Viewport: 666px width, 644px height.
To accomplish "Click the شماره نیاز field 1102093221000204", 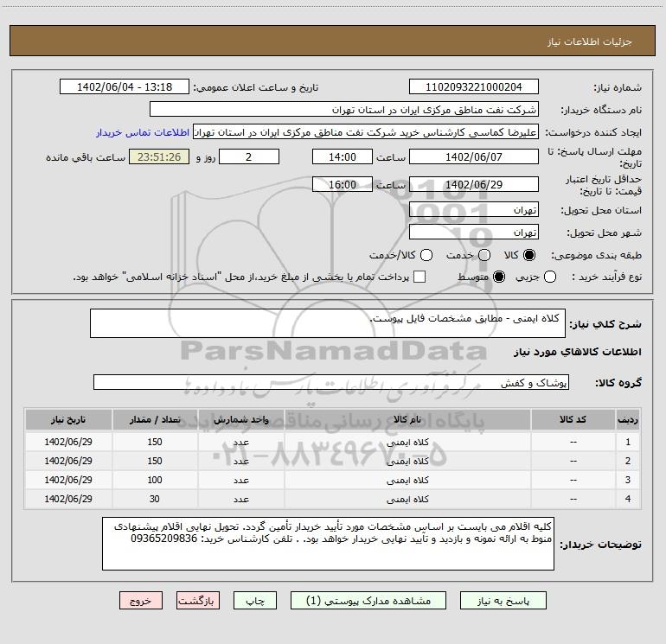I will [474, 87].
